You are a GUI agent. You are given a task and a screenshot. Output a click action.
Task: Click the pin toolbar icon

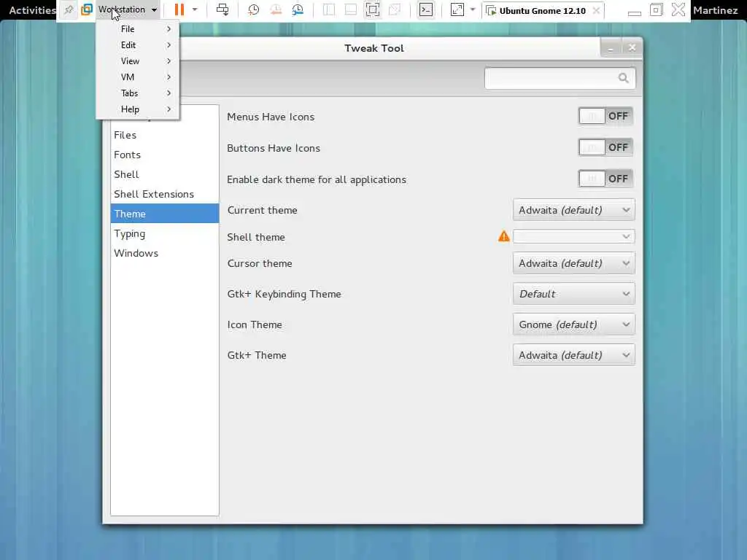click(x=69, y=9)
